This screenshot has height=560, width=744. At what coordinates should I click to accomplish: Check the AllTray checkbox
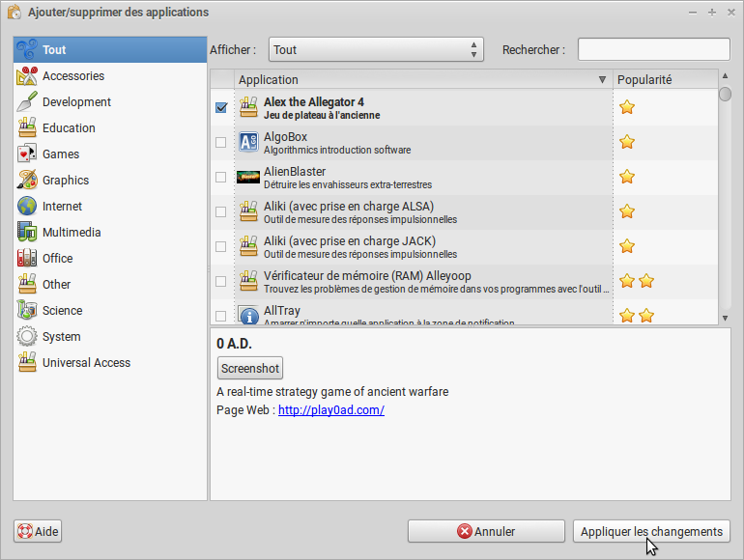[220, 316]
